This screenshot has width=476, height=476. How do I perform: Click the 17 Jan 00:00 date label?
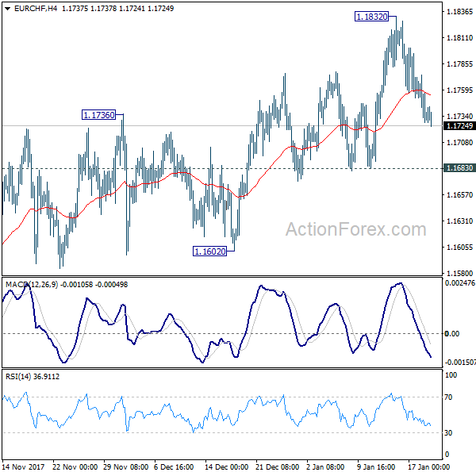tap(428, 467)
